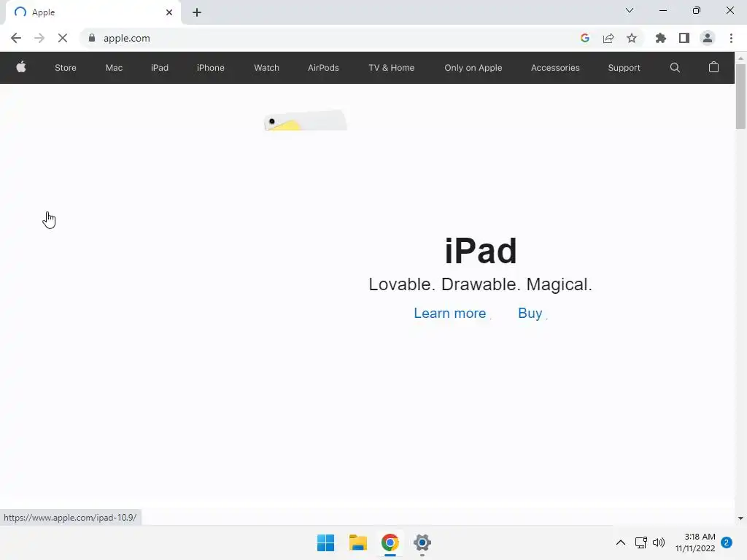Click the padlock site info icon
Viewport: 747px width, 560px height.
coord(92,38)
